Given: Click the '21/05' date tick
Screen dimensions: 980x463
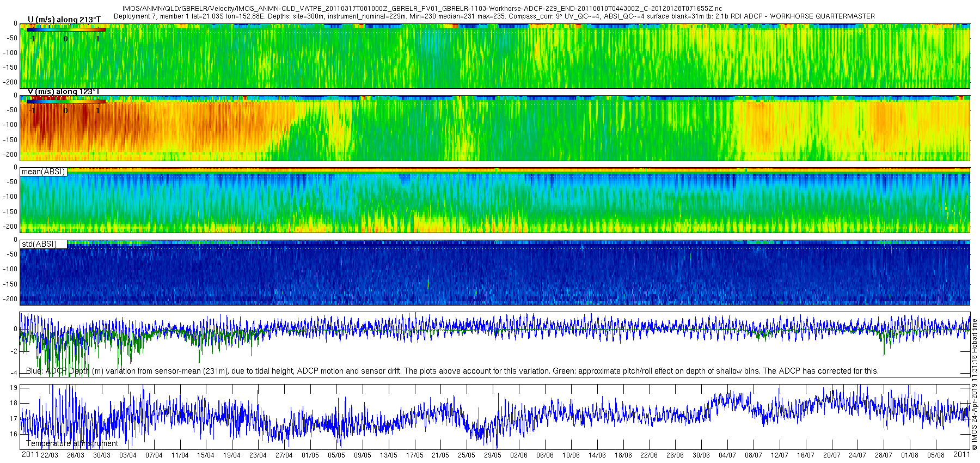Looking at the screenshot, I should [x=440, y=455].
